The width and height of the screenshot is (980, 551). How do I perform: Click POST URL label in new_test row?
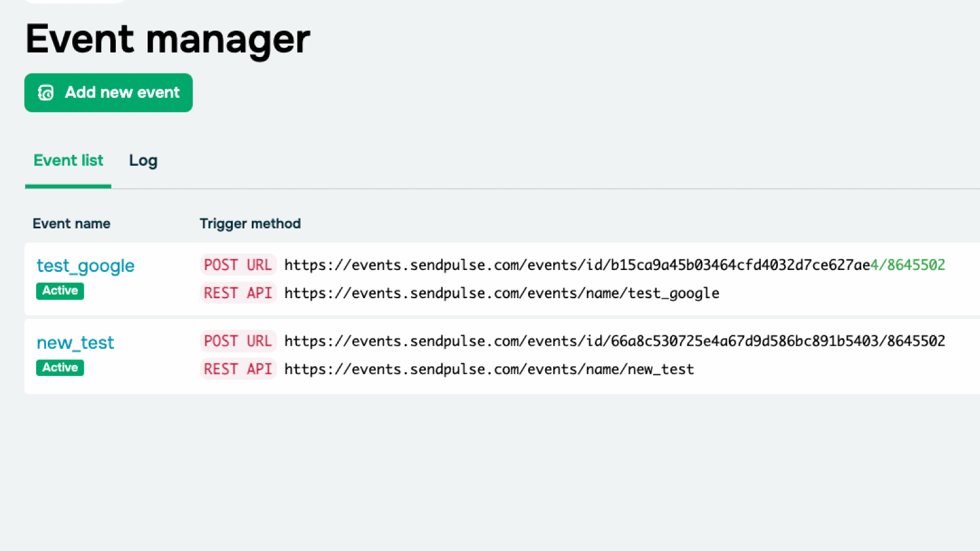(x=238, y=341)
